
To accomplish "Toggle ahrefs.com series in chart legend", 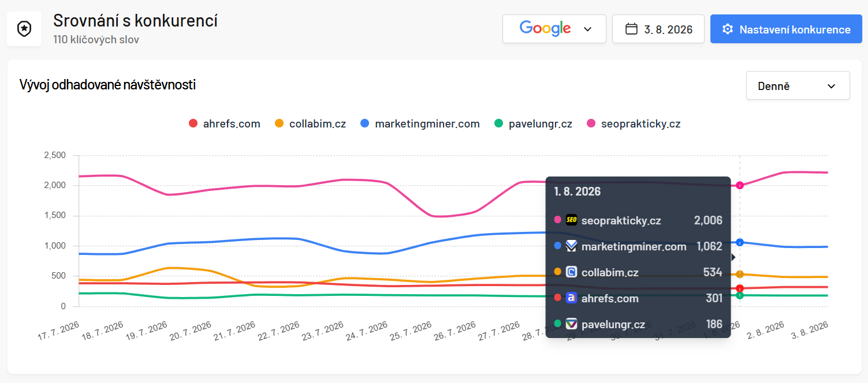I will pos(225,123).
